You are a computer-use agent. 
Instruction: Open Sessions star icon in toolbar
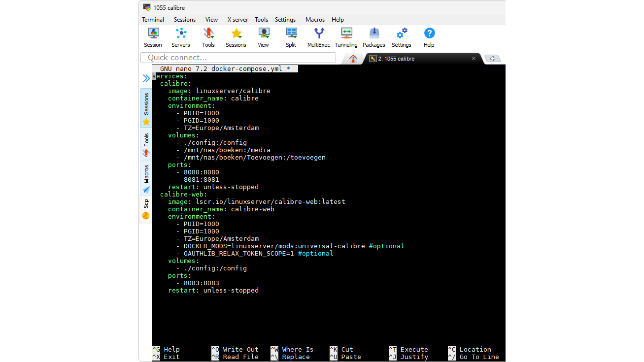[236, 37]
